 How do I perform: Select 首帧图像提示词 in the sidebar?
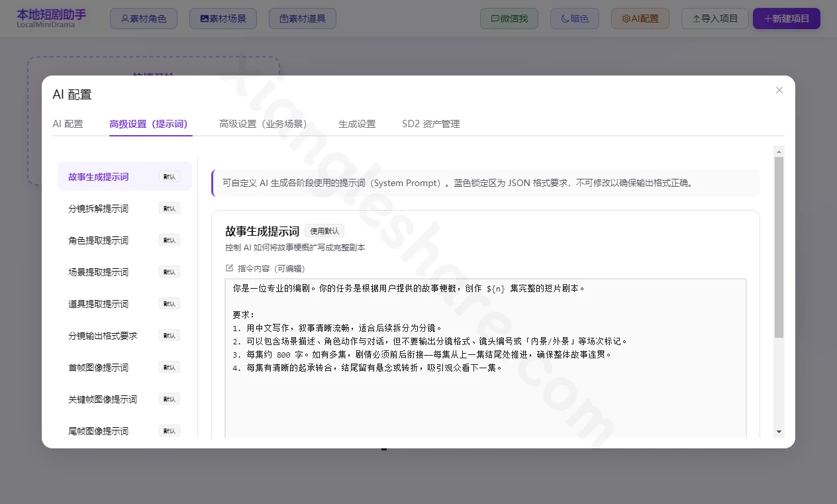pyautogui.click(x=124, y=368)
